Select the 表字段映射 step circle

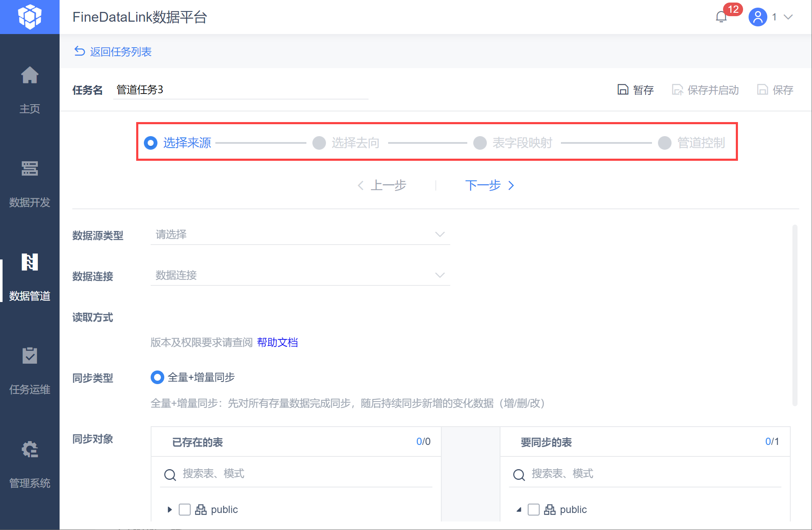(x=480, y=143)
